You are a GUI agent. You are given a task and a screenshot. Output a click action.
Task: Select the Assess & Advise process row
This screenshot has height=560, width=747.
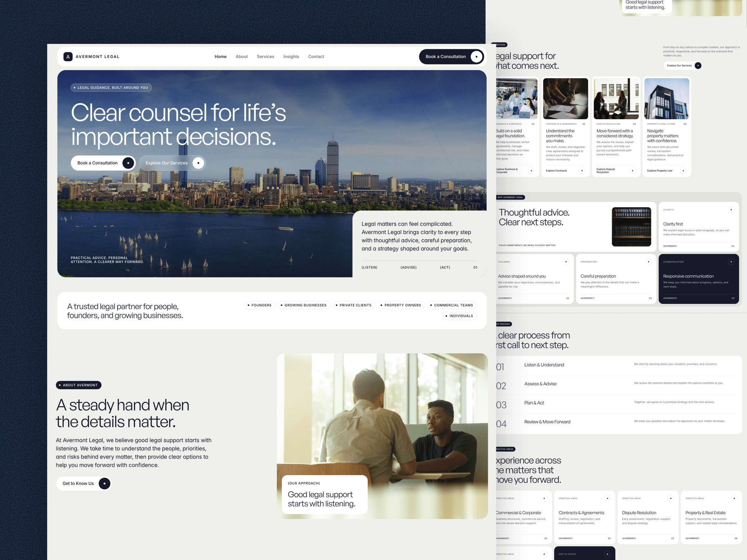tap(618, 385)
